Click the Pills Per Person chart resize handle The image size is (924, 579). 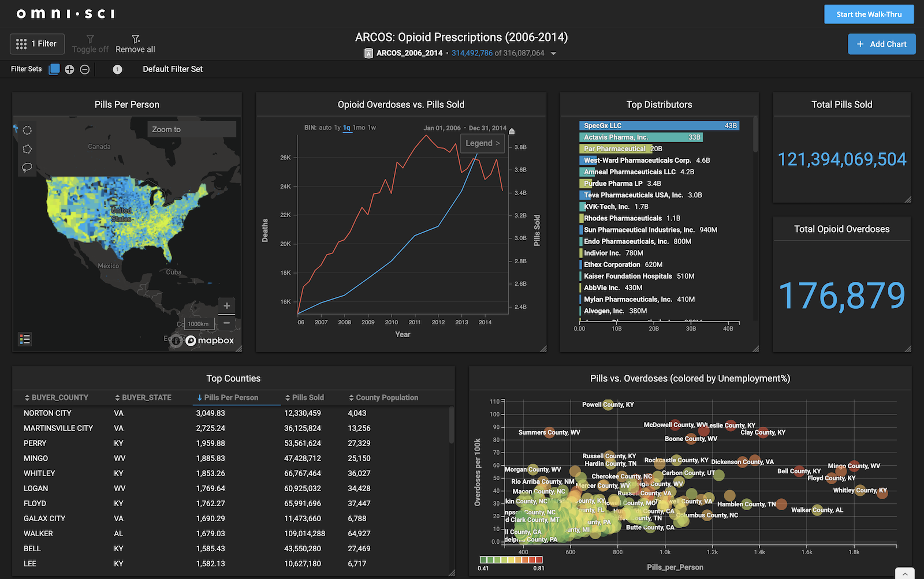click(238, 348)
